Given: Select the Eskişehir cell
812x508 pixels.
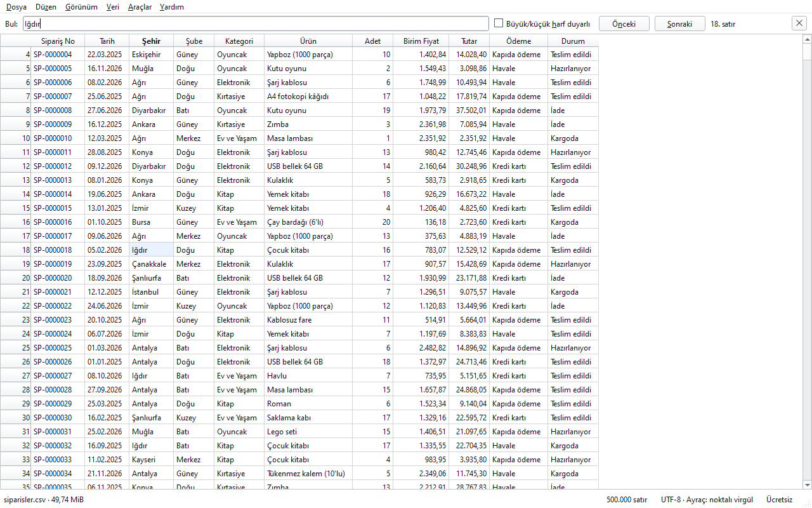Looking at the screenshot, I should tap(152, 55).
